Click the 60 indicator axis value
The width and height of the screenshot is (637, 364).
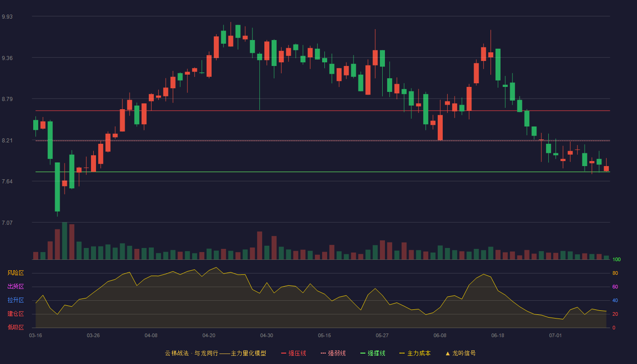pos(615,287)
